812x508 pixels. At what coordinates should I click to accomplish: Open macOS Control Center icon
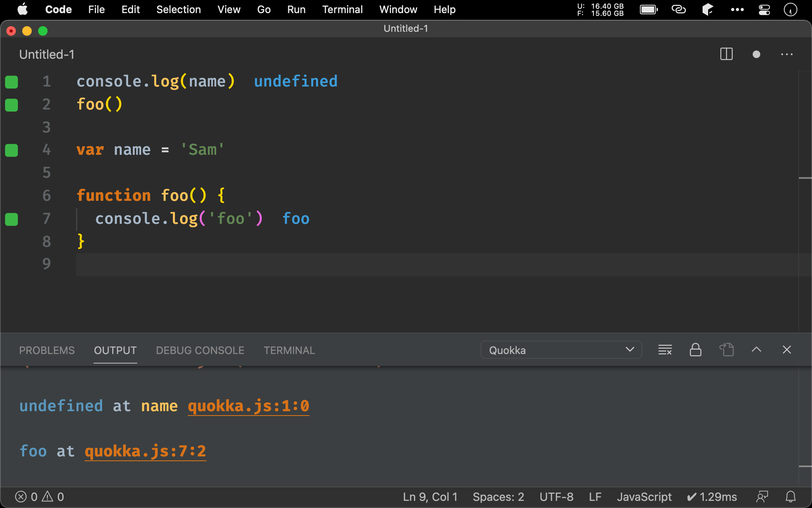coord(764,10)
